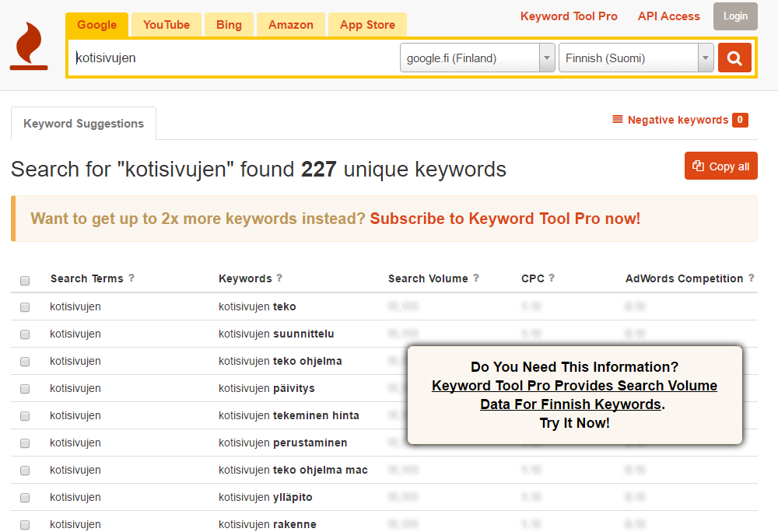Click the help icon next to CPC
778x532 pixels.
click(x=552, y=278)
